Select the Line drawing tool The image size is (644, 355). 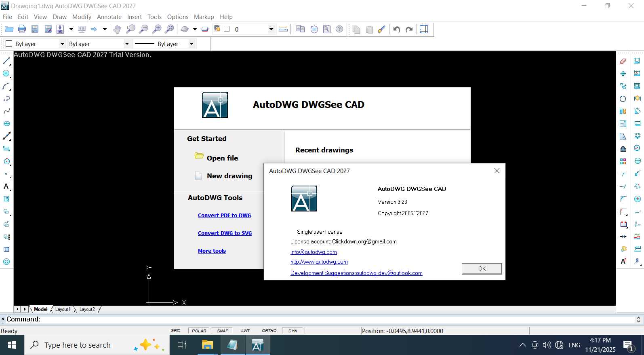(x=6, y=61)
